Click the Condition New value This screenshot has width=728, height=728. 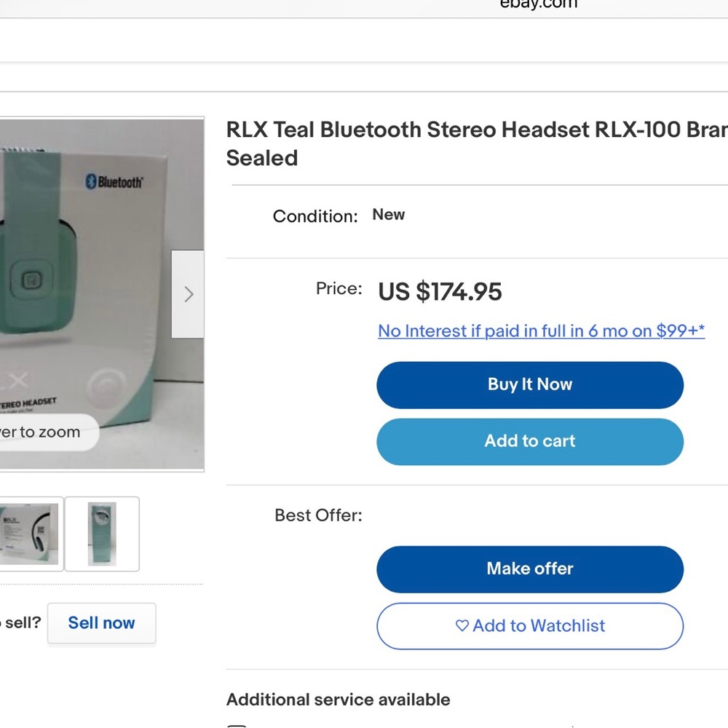[389, 215]
